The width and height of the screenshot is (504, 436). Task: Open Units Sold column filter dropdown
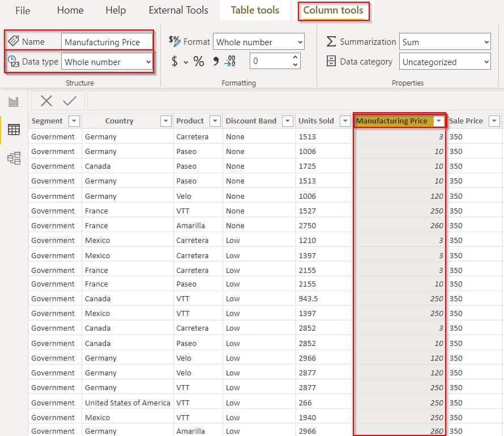point(345,121)
